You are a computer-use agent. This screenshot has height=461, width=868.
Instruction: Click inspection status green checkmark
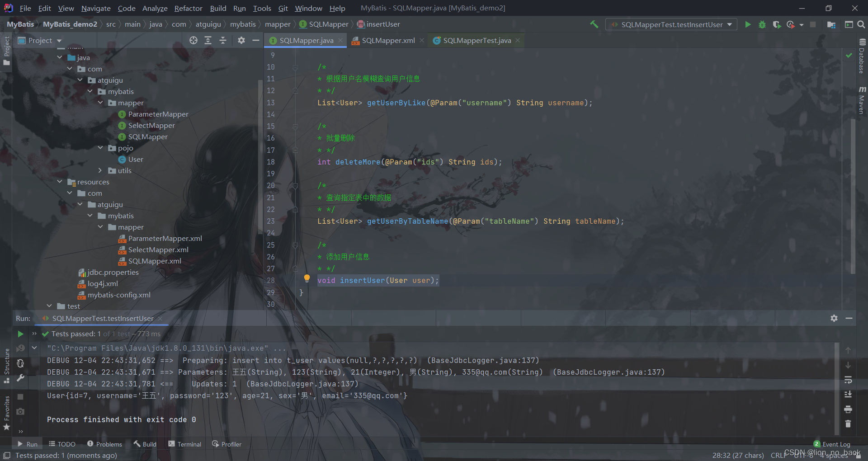pos(849,55)
